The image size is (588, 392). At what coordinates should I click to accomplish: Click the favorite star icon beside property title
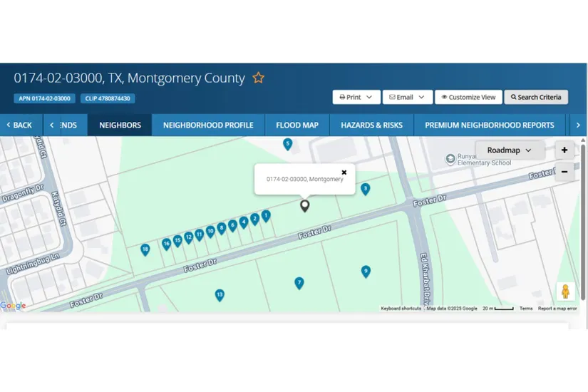pyautogui.click(x=259, y=78)
